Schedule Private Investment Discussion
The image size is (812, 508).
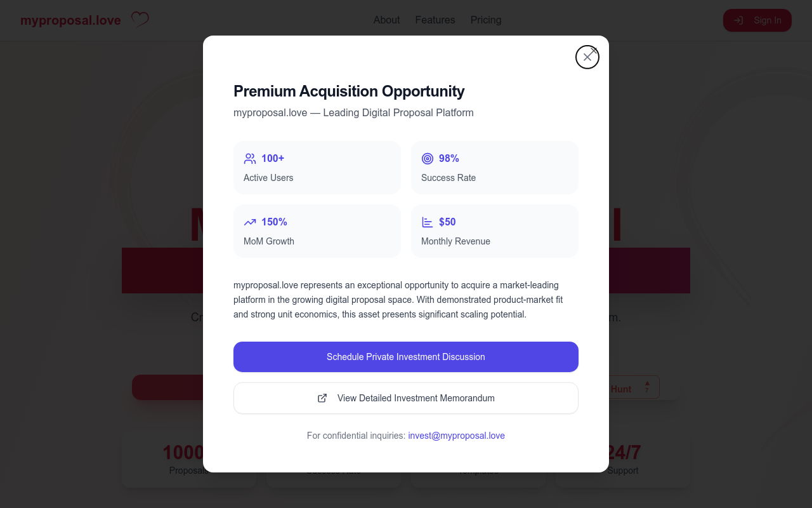406,357
